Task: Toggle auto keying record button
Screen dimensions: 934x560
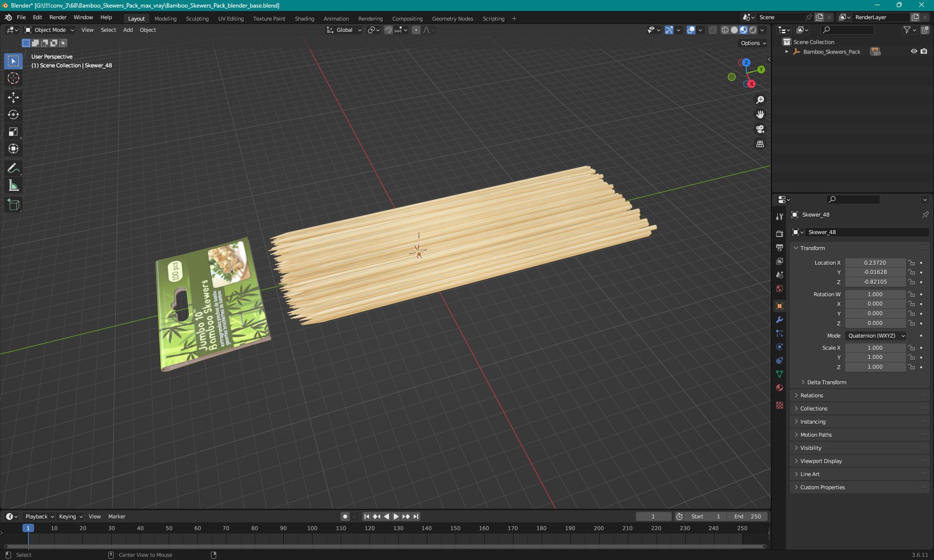Action: (x=345, y=516)
